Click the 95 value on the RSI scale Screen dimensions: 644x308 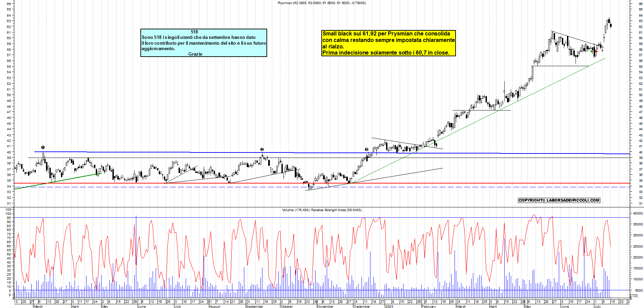pyautogui.click(x=9, y=218)
